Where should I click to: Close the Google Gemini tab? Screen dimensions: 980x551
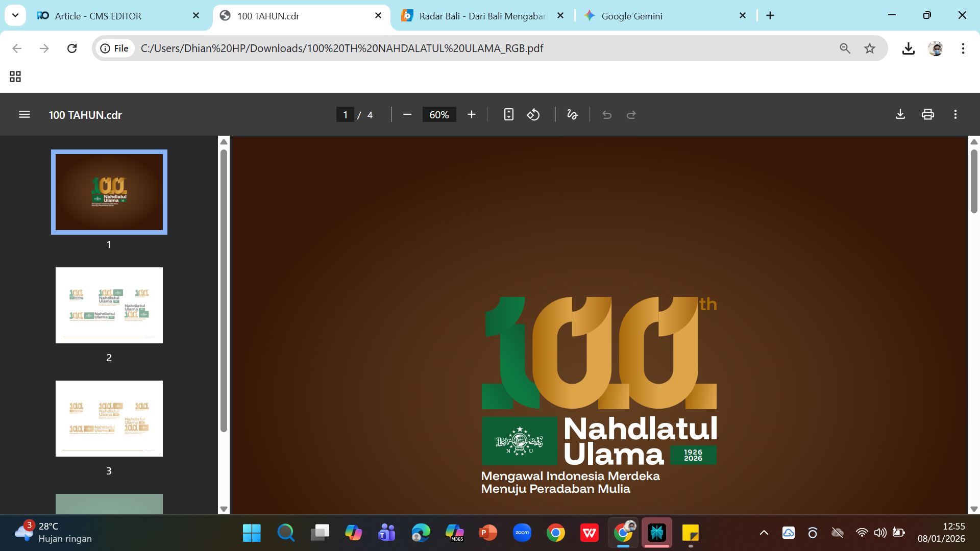click(743, 16)
